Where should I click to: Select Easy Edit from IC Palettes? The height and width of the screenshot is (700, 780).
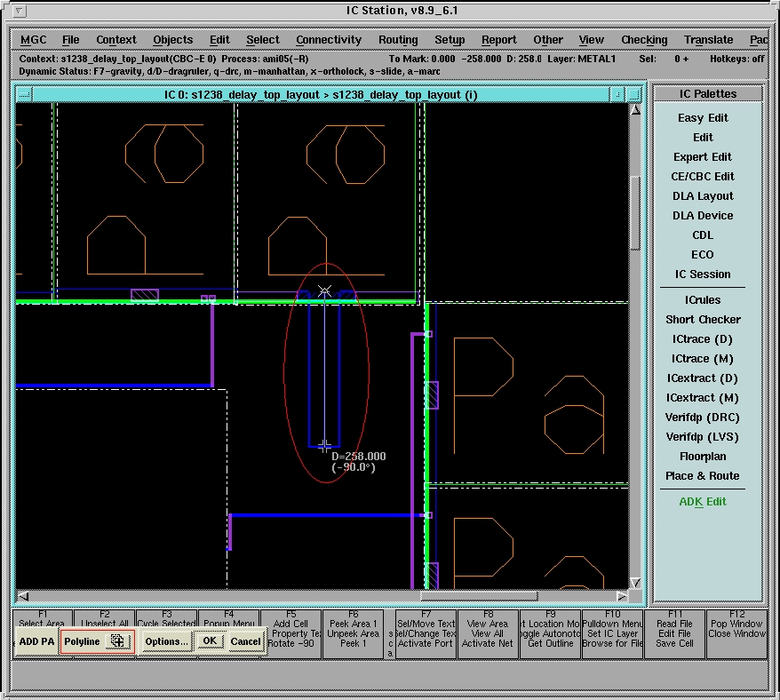click(x=703, y=118)
